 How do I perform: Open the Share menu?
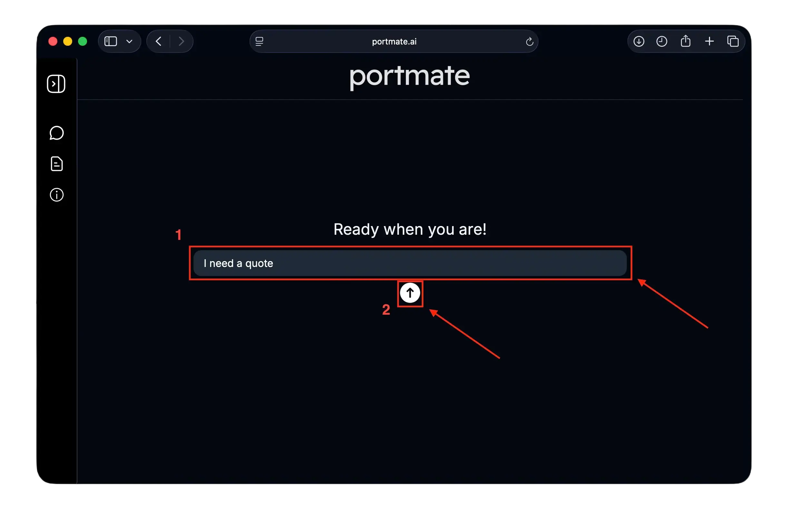click(x=685, y=41)
